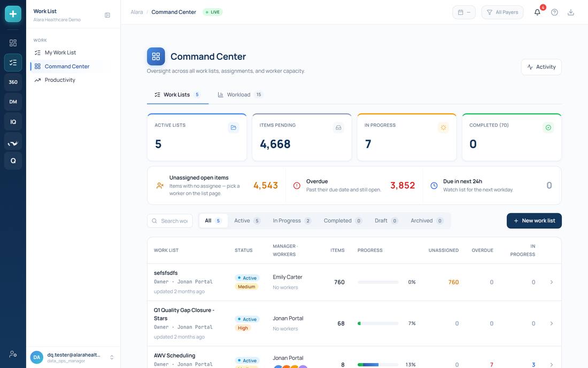
Task: Click the Active Lists folder icon
Action: (233, 127)
